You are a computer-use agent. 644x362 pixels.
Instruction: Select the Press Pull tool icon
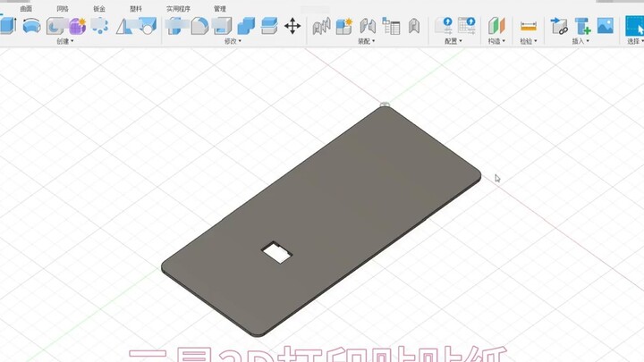[x=176, y=26]
